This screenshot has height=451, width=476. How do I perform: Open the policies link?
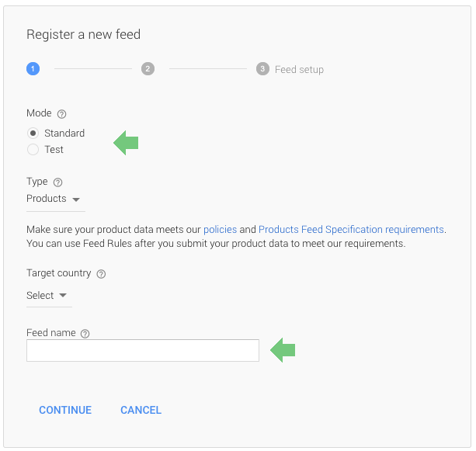pyautogui.click(x=220, y=230)
